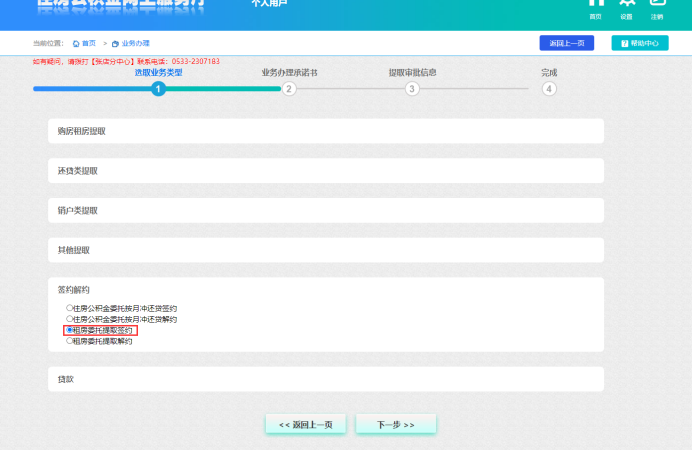The width and height of the screenshot is (692, 450).
Task: Select step 4 circle 完成
Action: click(549, 89)
